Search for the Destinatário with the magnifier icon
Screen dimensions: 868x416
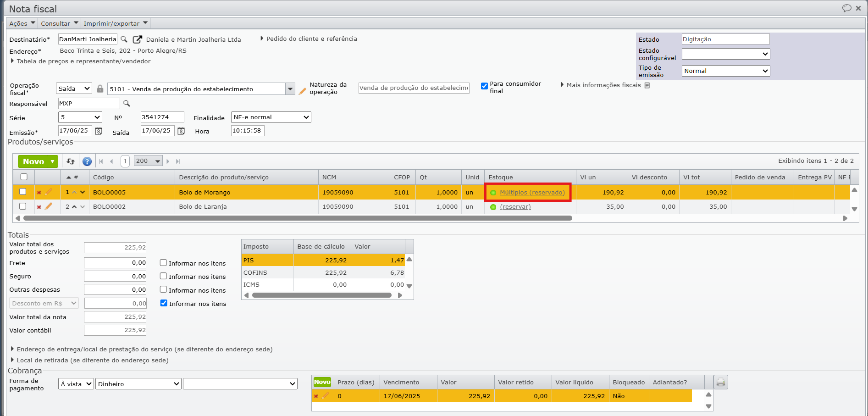(124, 39)
